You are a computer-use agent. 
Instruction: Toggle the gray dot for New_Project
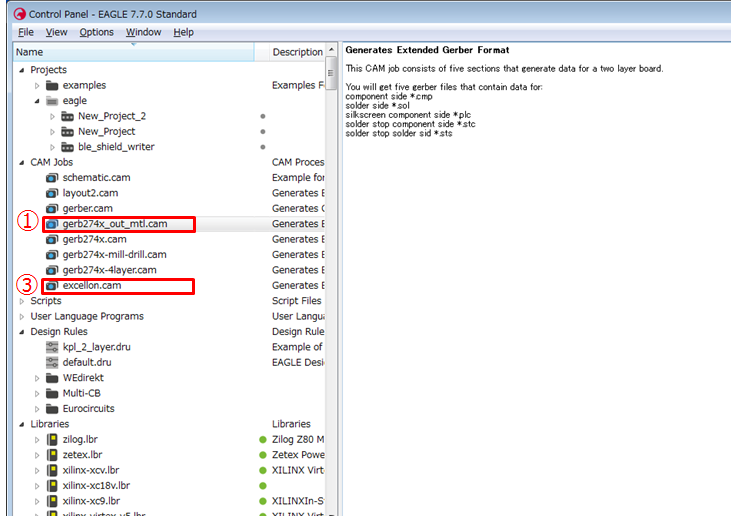click(x=263, y=131)
